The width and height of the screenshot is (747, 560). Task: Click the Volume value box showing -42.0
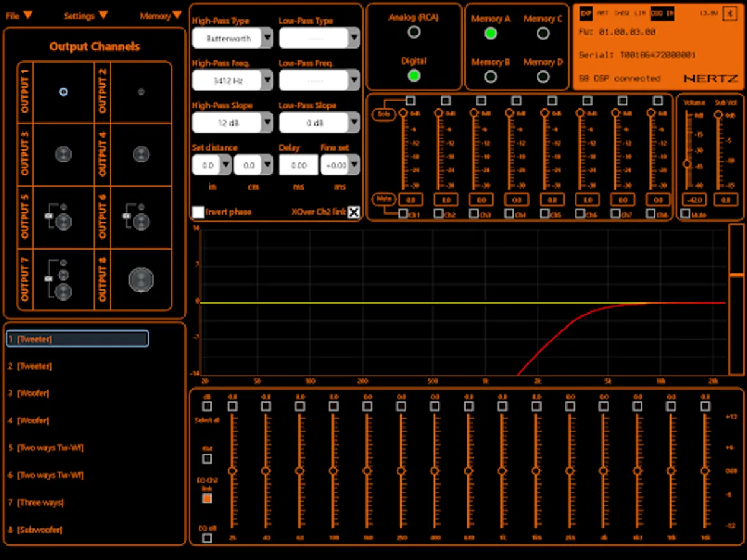pos(693,200)
